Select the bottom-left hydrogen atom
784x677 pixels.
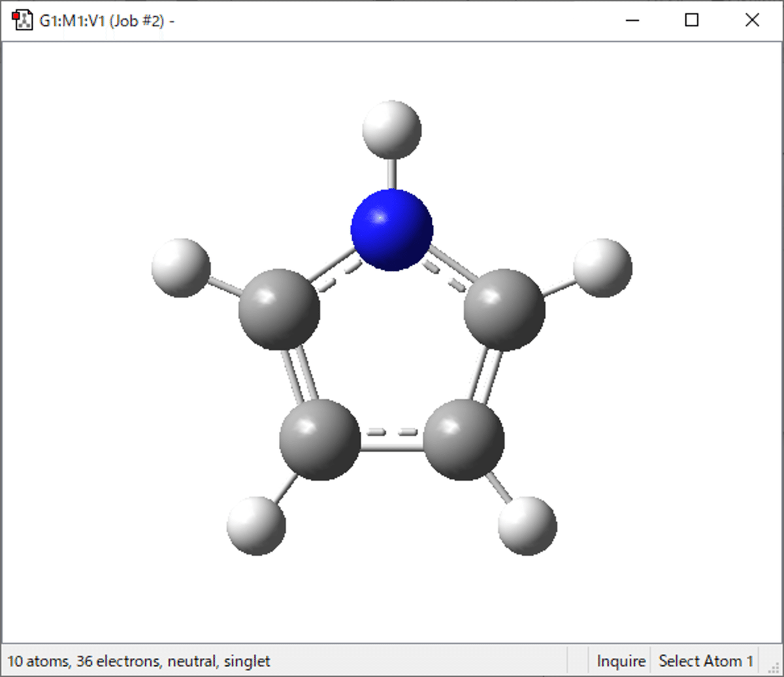[256, 526]
